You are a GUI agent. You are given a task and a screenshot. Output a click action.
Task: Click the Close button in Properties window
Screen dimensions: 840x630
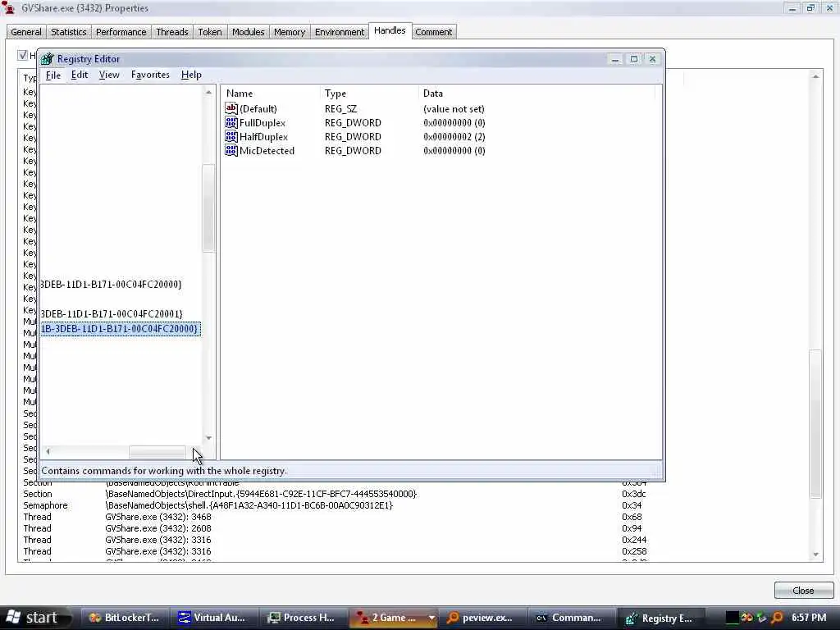(803, 591)
